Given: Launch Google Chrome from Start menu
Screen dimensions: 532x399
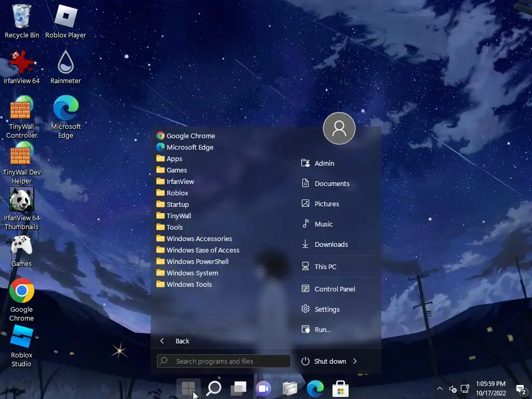Looking at the screenshot, I should (186, 136).
